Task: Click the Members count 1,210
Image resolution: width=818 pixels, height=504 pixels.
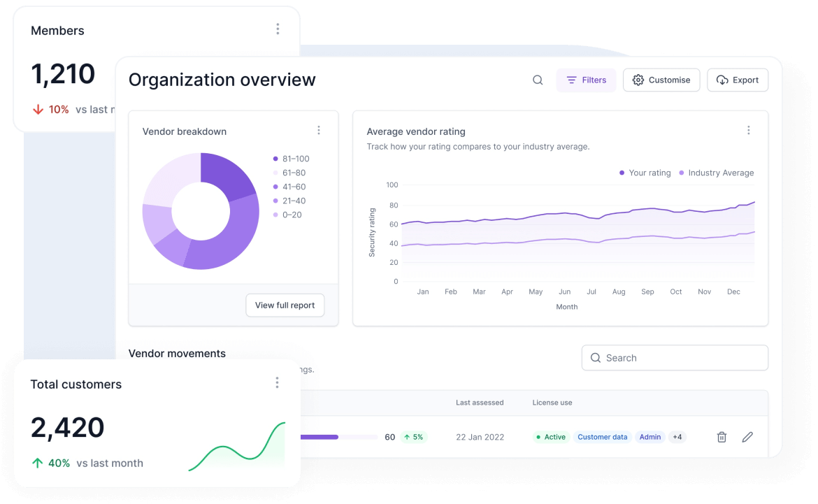Action: coord(63,73)
